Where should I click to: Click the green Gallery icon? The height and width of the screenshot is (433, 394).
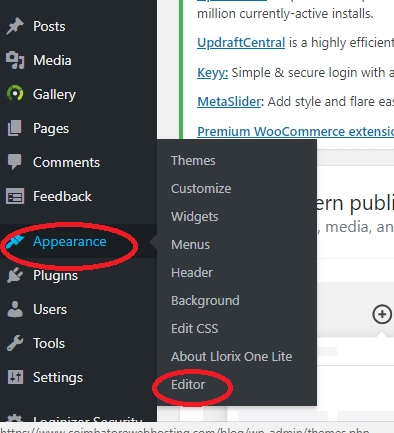point(15,94)
